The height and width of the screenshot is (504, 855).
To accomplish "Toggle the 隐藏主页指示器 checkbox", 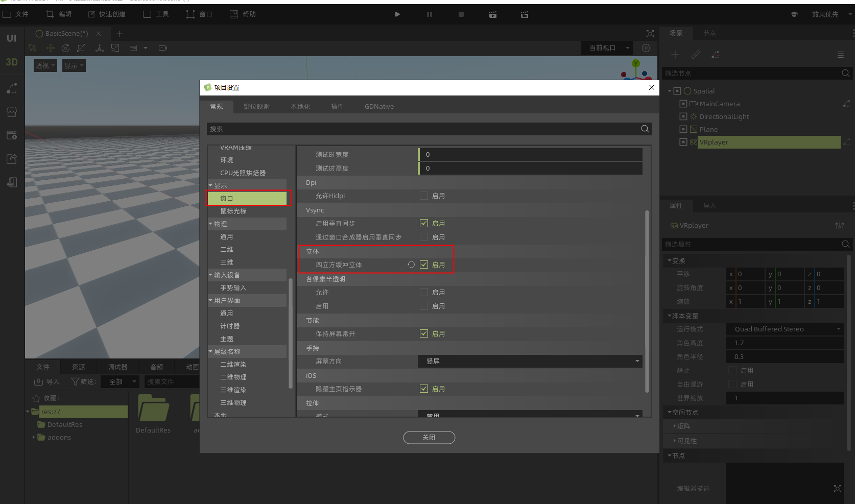I will pos(424,389).
